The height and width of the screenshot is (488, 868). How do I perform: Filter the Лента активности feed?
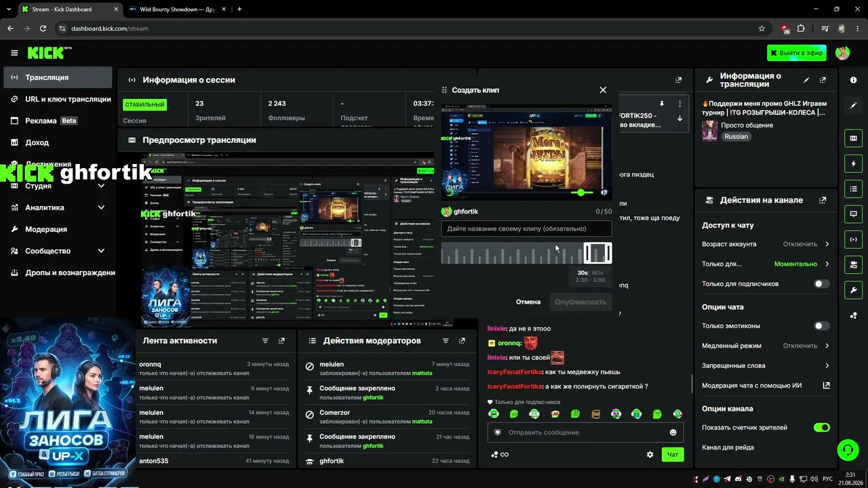click(x=265, y=340)
